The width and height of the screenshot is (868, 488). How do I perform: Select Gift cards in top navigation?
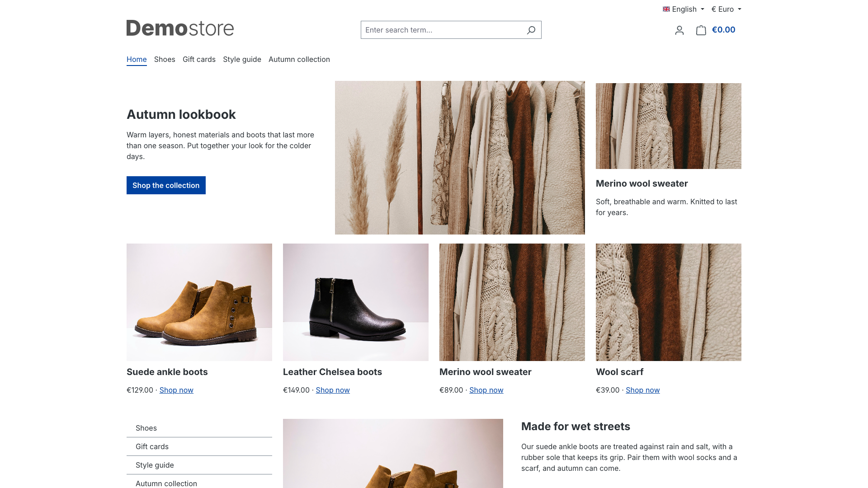pyautogui.click(x=199, y=59)
